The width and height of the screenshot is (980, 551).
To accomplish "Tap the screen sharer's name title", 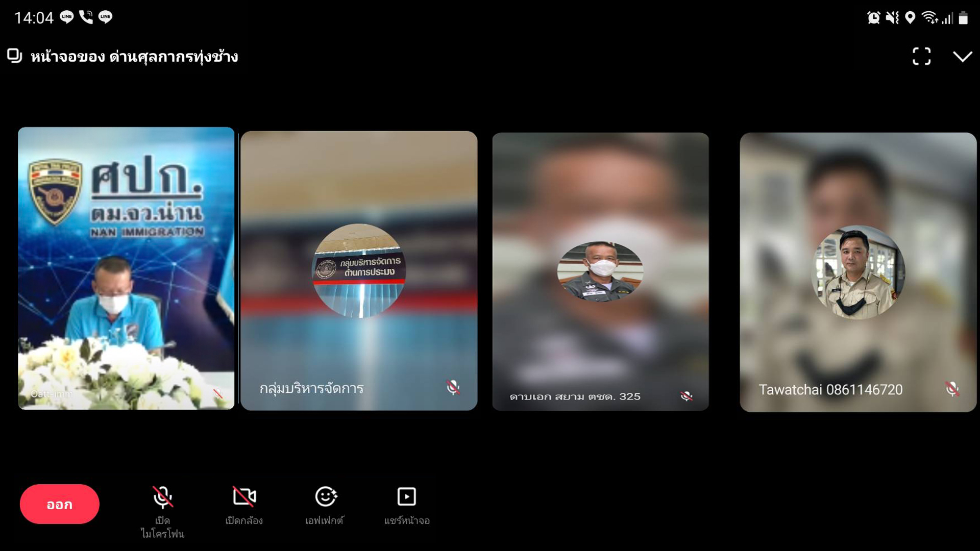I will tap(134, 57).
